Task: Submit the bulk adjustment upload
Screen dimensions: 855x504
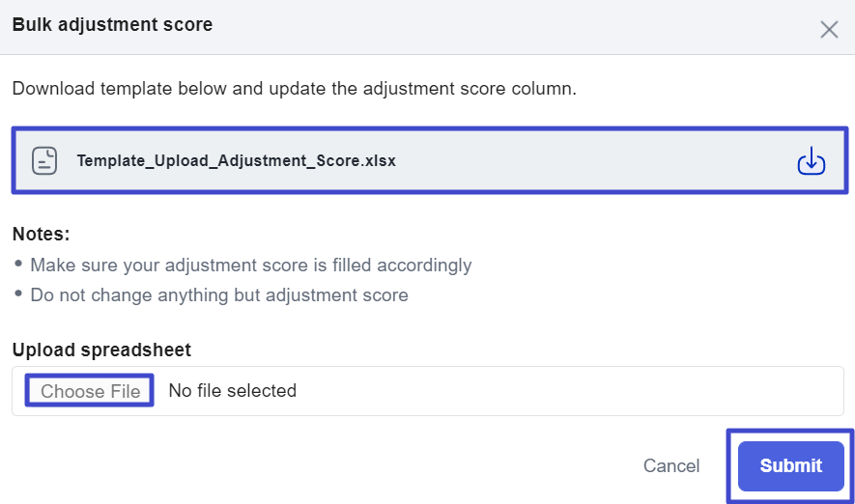Action: pyautogui.click(x=790, y=466)
